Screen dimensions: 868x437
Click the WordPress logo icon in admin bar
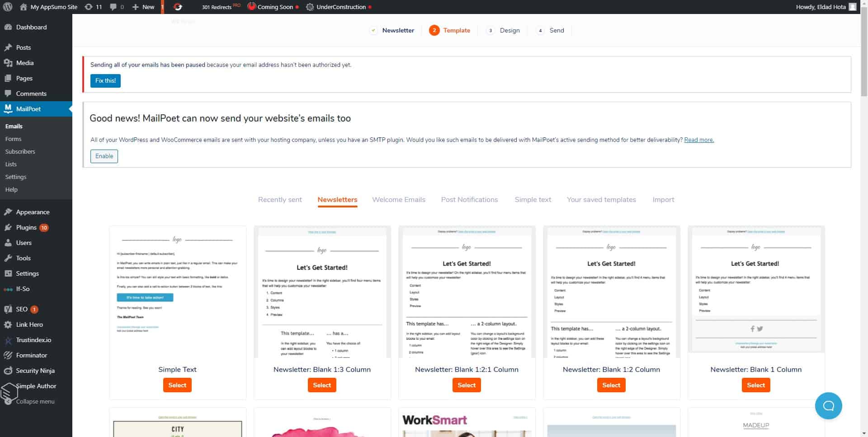coord(8,7)
